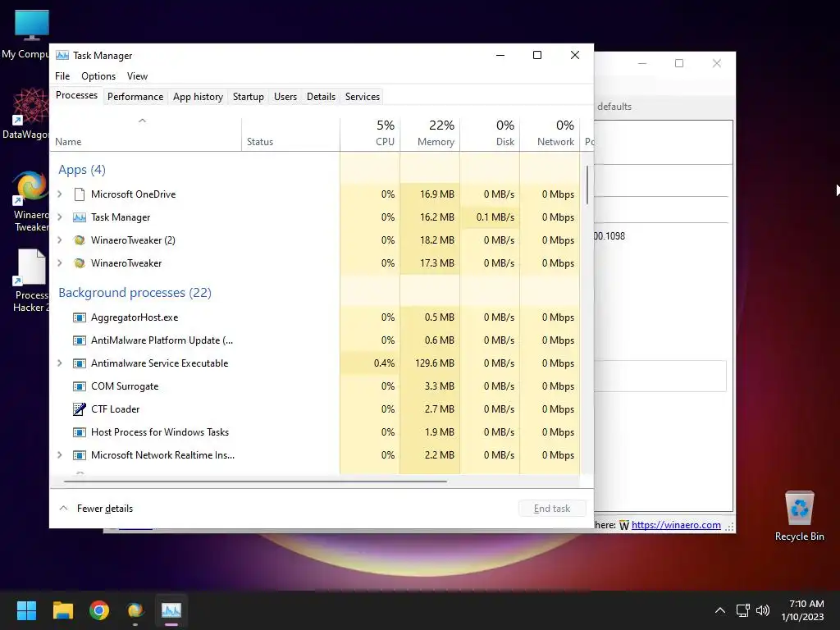
Task: Click the Task Manager process row icon
Action: (x=80, y=217)
